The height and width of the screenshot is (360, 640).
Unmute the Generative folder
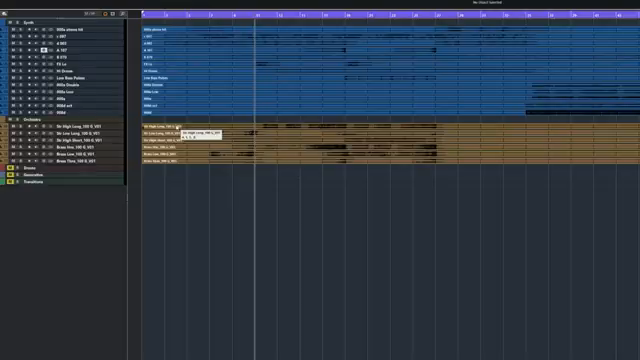coord(10,175)
